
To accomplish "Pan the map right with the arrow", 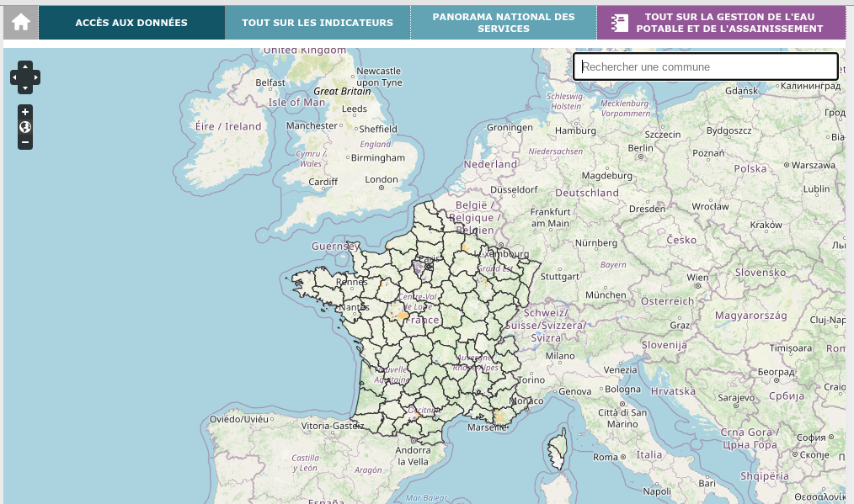I will pos(36,77).
